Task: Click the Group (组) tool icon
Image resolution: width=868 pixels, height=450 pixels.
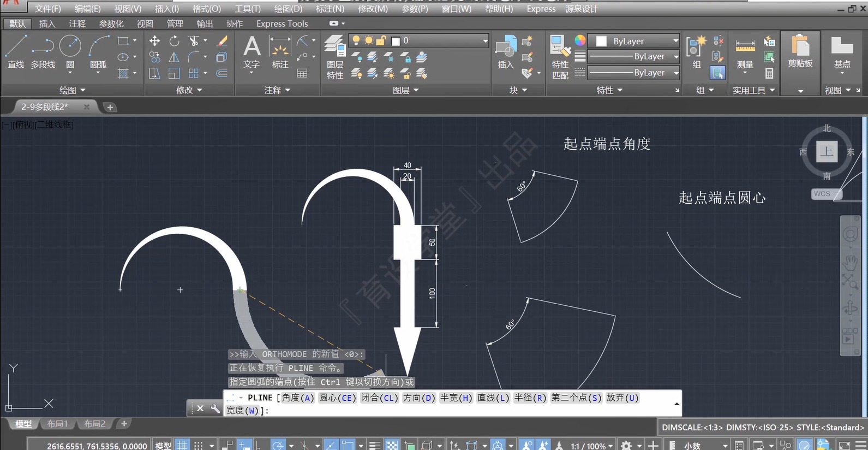Action: pos(696,52)
